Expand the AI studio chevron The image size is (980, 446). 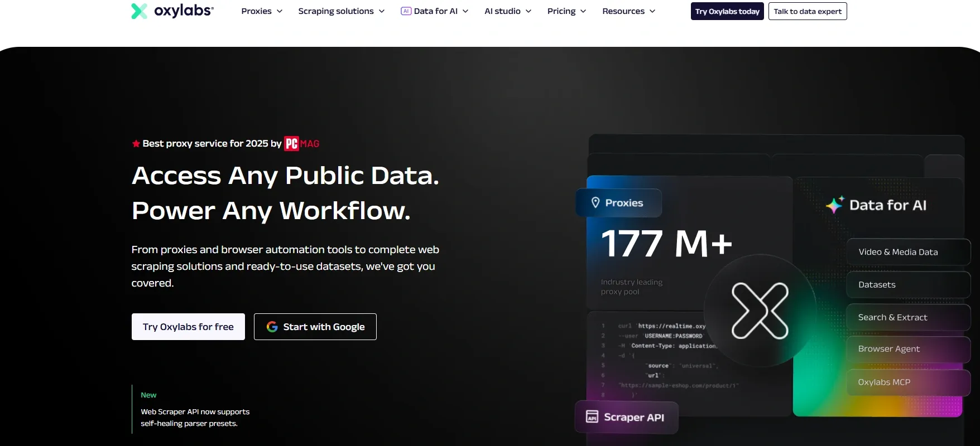tap(529, 11)
